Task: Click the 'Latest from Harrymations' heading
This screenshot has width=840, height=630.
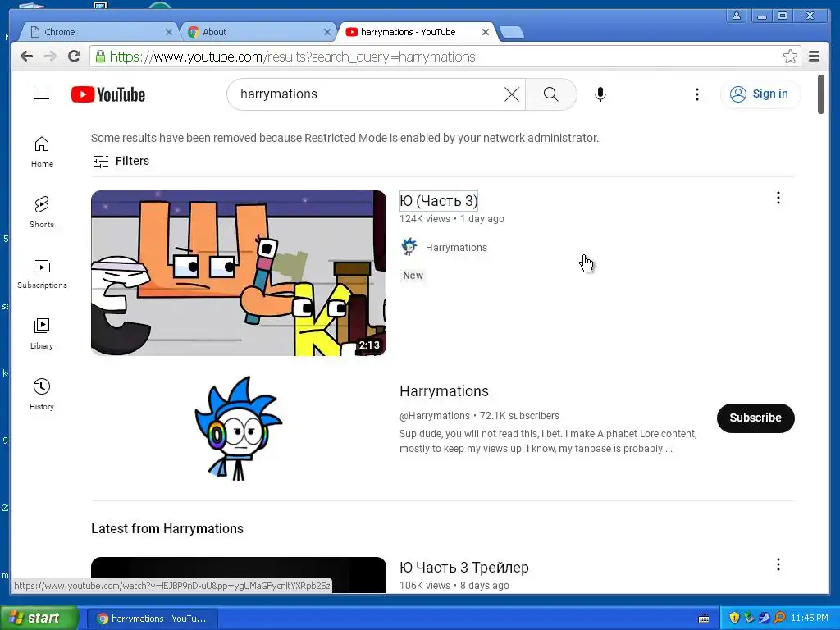Action: point(167,529)
